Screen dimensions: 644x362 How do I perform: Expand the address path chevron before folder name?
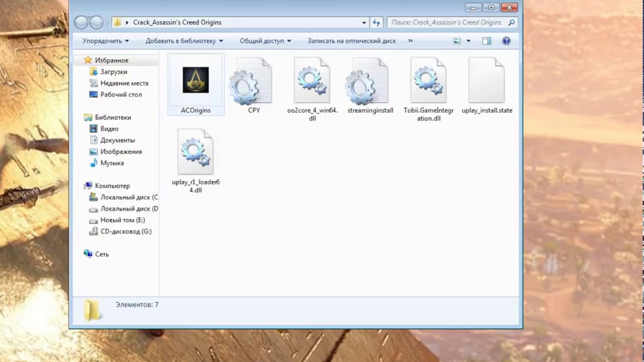(127, 22)
